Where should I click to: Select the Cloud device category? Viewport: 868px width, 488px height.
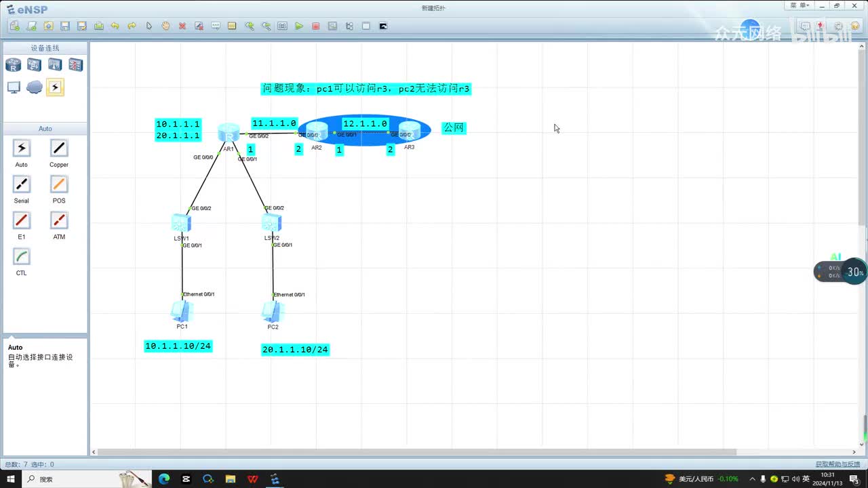34,87
